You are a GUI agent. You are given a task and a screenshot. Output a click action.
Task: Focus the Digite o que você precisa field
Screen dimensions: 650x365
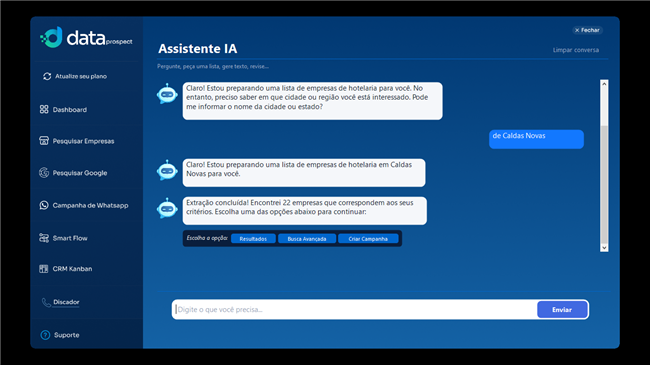click(x=355, y=309)
